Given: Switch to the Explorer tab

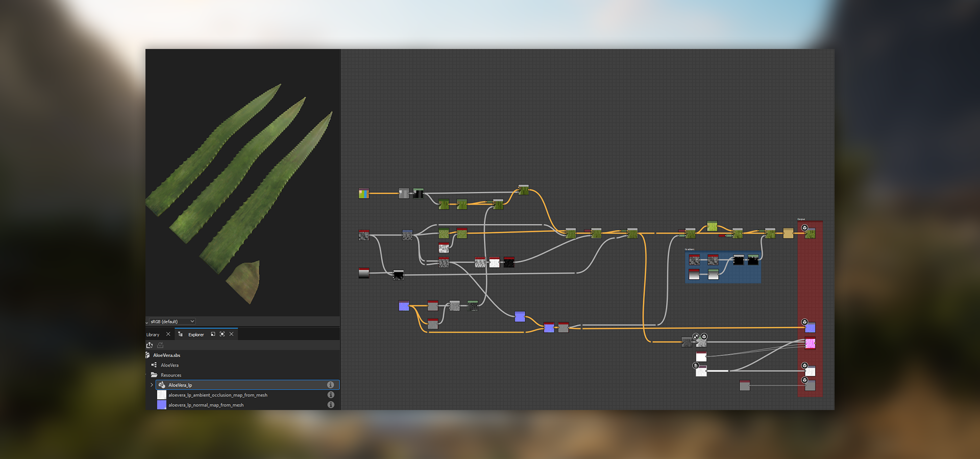Looking at the screenshot, I should click(196, 335).
